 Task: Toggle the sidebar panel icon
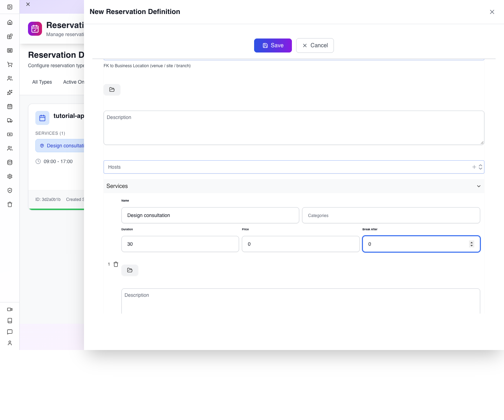tap(10, 7)
